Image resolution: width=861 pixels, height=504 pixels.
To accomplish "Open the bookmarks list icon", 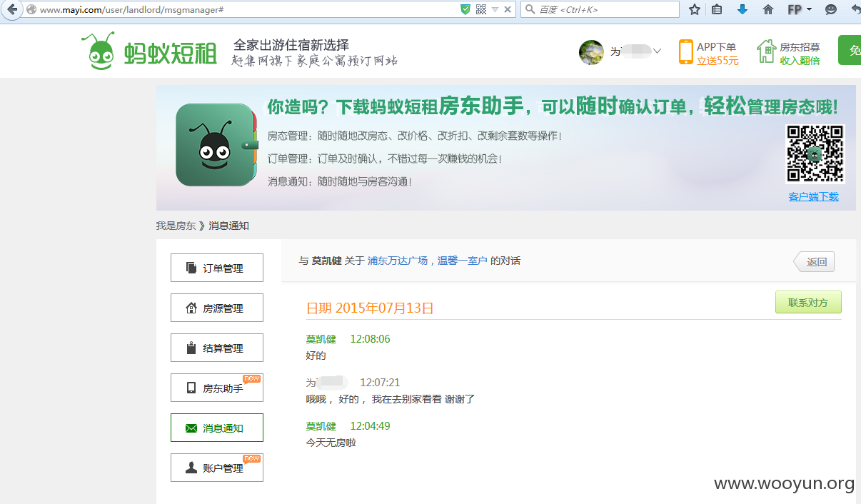I will [717, 9].
